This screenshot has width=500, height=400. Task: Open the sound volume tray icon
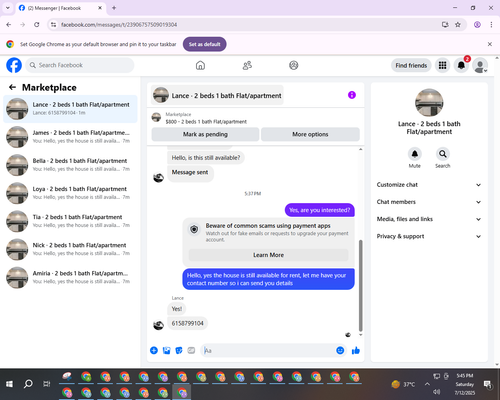click(x=437, y=392)
